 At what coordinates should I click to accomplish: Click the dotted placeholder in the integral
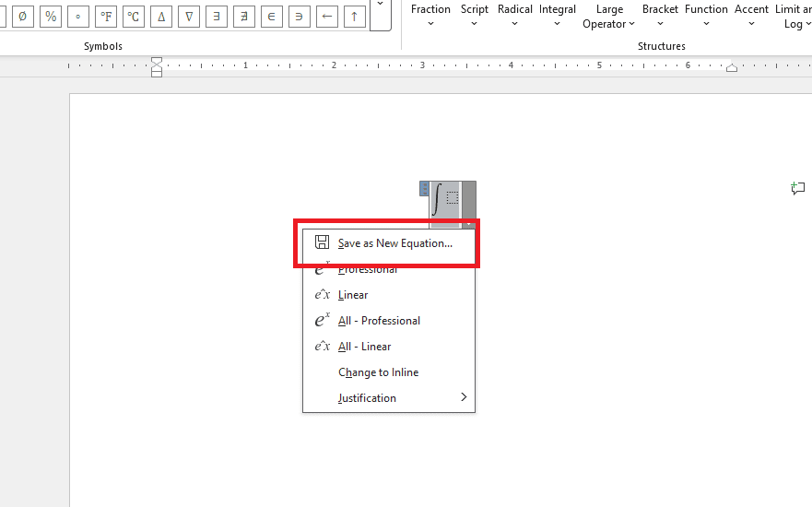pos(453,198)
